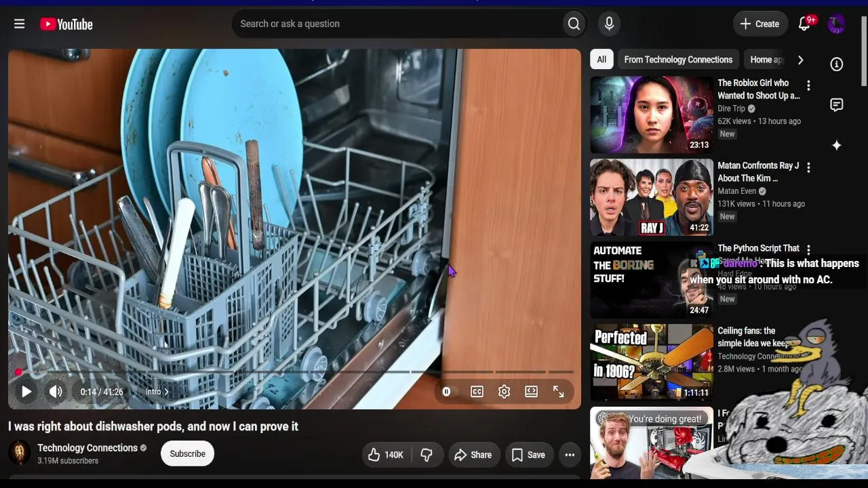This screenshot has width=868, height=488.
Task: Open options for The Python Script video
Action: point(808,250)
